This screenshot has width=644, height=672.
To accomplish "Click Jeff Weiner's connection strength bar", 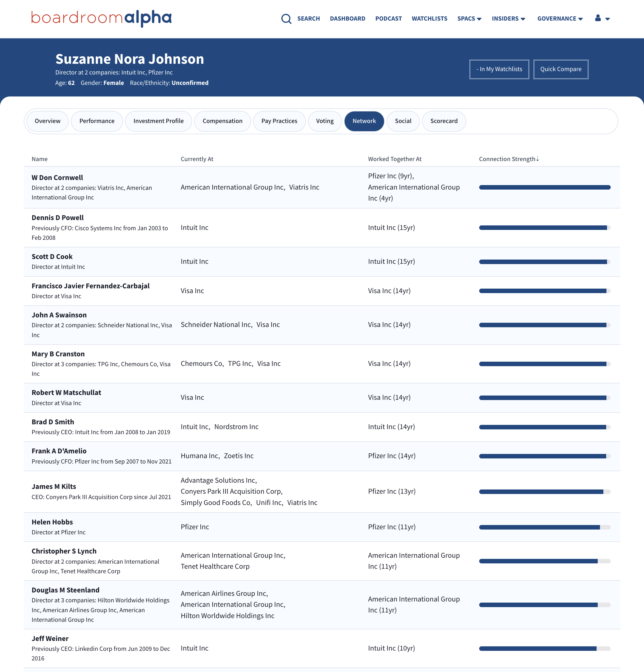I will pos(545,649).
